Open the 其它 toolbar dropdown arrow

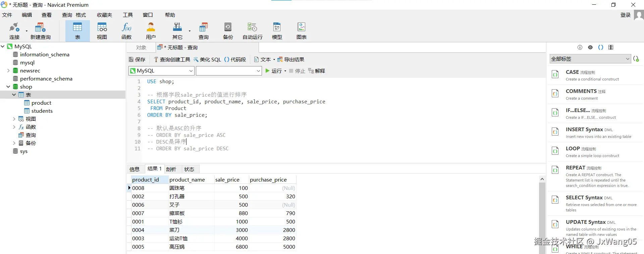pyautogui.click(x=190, y=31)
